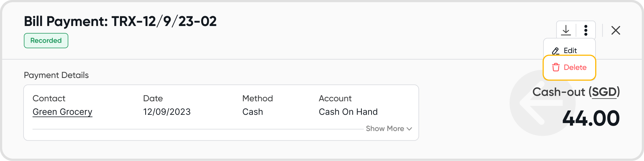Image resolution: width=644 pixels, height=161 pixels.
Task: Click the pencil icon beside Edit
Action: [x=556, y=51]
